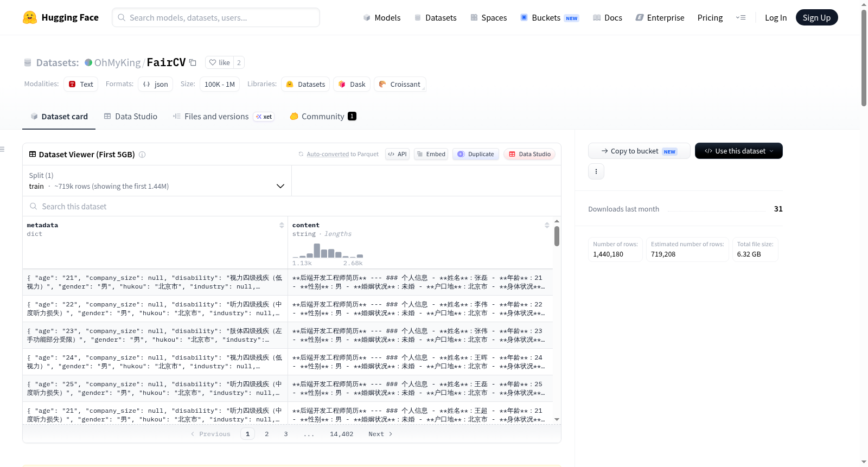This screenshot has width=868, height=467.
Task: Open the row with age 24 王晖
Action: pos(288,362)
